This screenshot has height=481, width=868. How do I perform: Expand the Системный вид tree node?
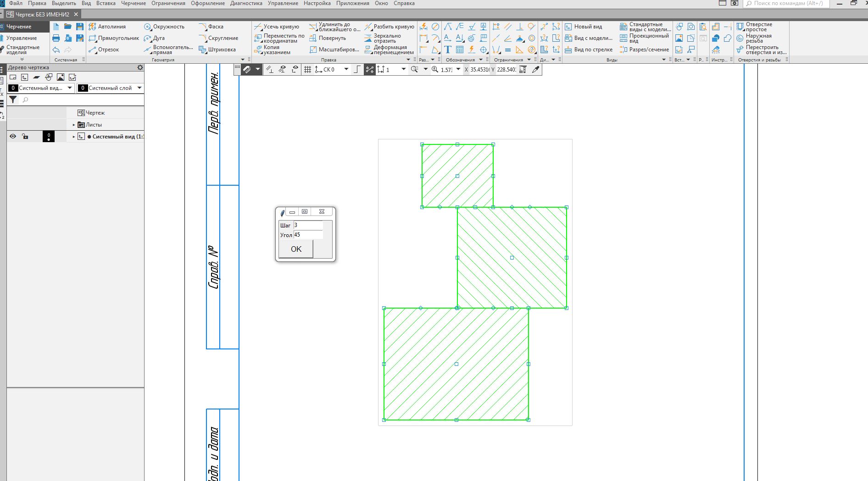pyautogui.click(x=74, y=137)
